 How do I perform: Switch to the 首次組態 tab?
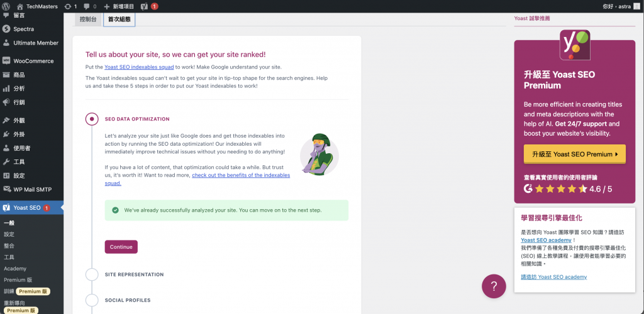(119, 19)
